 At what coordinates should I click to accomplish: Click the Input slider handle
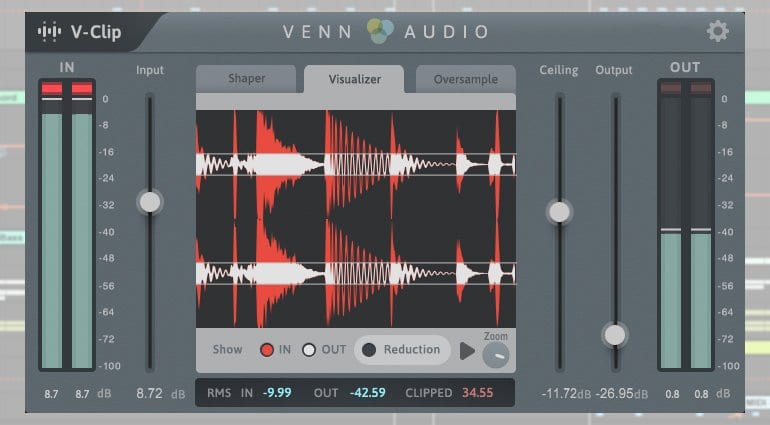(150, 202)
